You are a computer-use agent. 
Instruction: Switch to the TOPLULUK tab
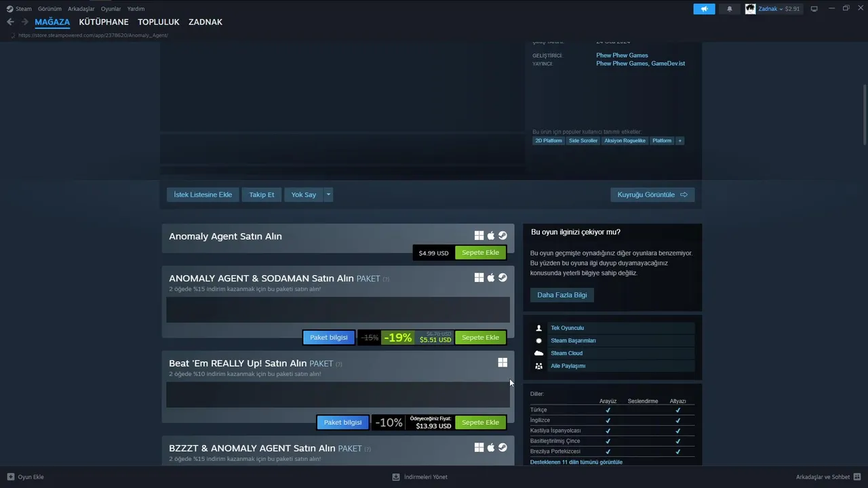click(x=159, y=22)
